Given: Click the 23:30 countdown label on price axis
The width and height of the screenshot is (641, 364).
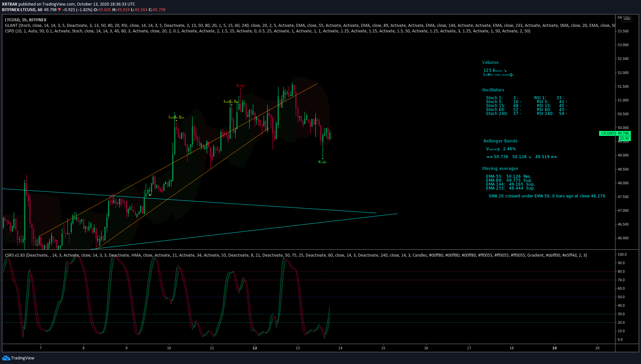Looking at the screenshot, I should pyautogui.click(x=624, y=138).
